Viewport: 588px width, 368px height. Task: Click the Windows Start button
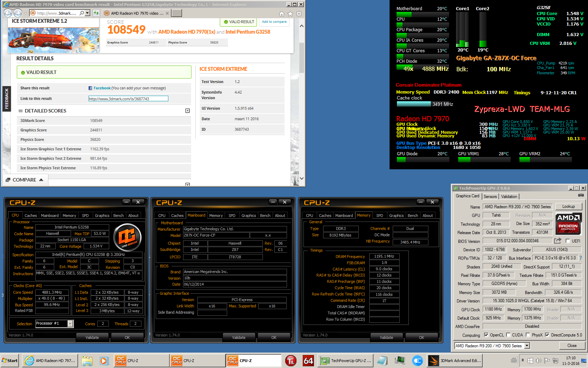point(10,360)
